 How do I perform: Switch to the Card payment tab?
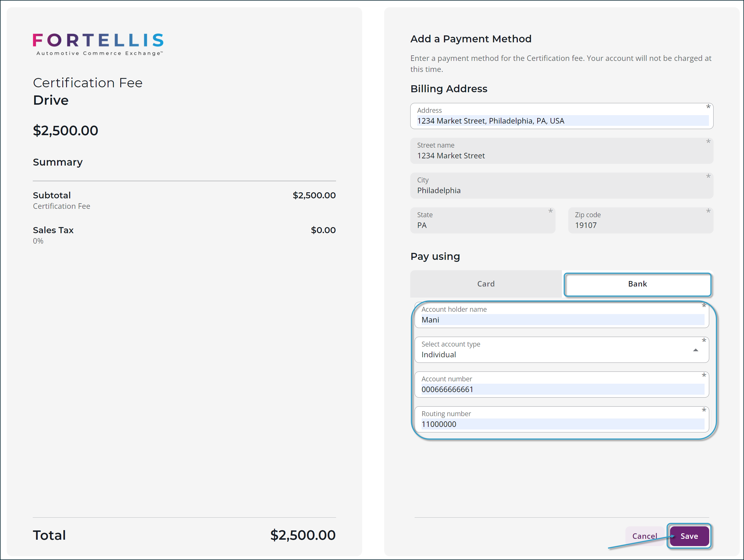pyautogui.click(x=485, y=284)
